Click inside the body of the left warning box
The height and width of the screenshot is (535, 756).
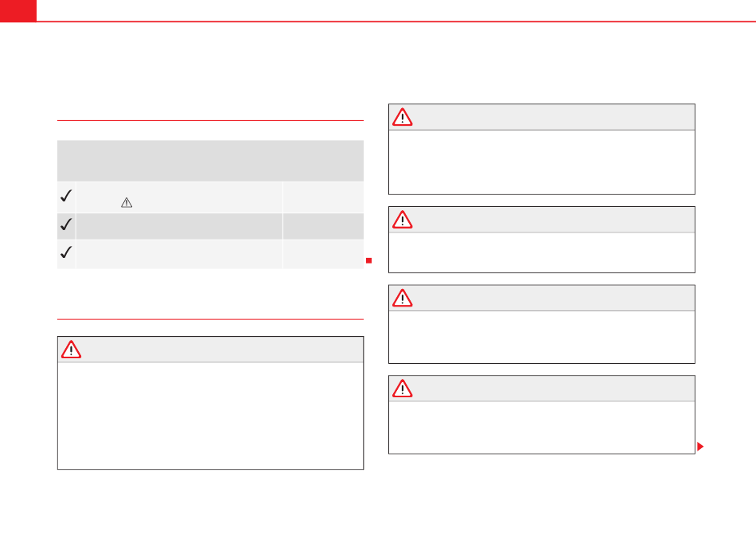coord(210,415)
